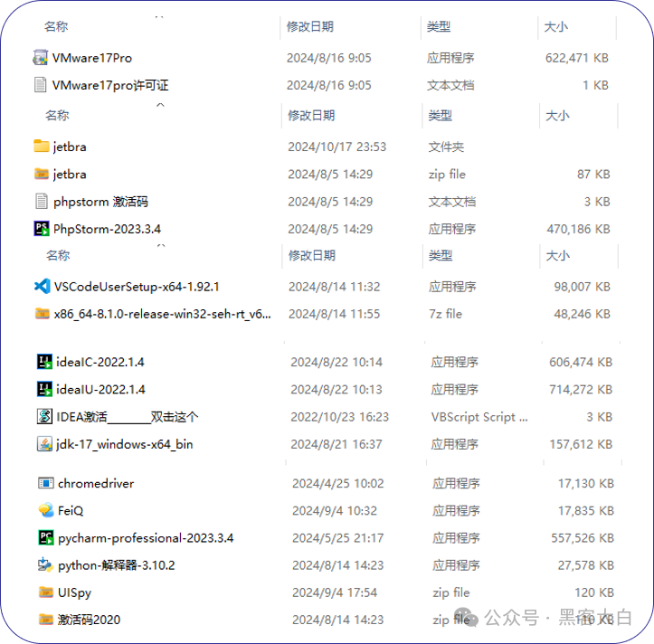Screen dimensions: 654x644
Task: Select the python-解释器-3.10.2 file name
Action: (x=117, y=565)
